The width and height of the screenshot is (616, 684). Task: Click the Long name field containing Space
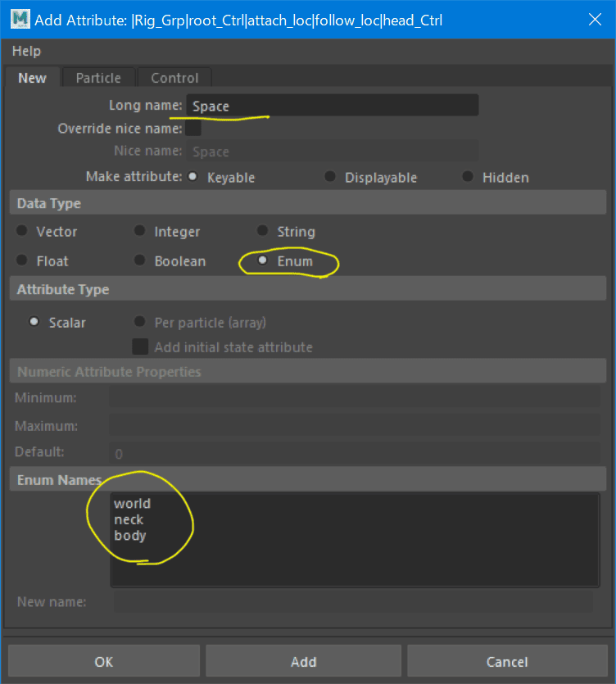tap(333, 106)
